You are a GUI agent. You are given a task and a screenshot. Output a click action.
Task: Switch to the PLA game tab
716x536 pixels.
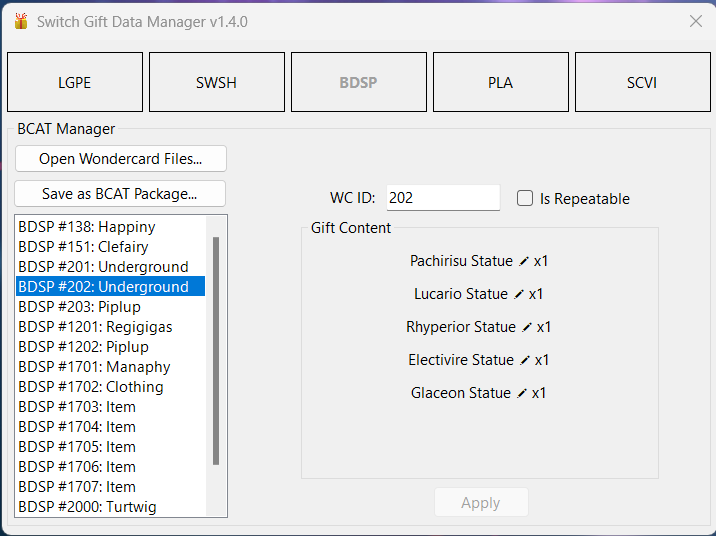tap(501, 82)
